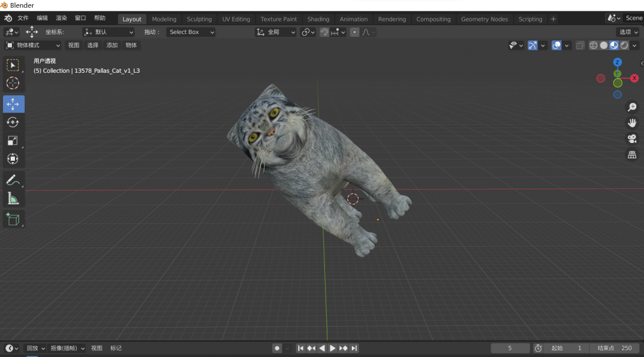
Task: Add a new workspace with plus
Action: 553,19
